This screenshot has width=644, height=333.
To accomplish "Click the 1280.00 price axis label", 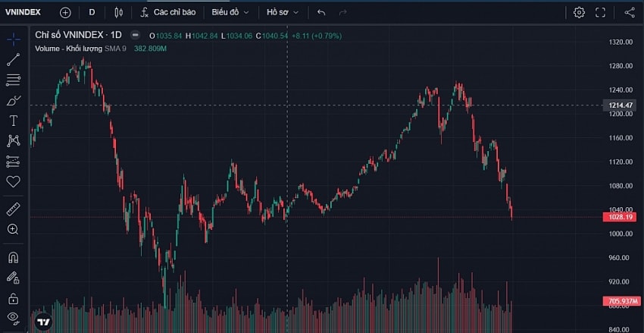I will pyautogui.click(x=621, y=66).
